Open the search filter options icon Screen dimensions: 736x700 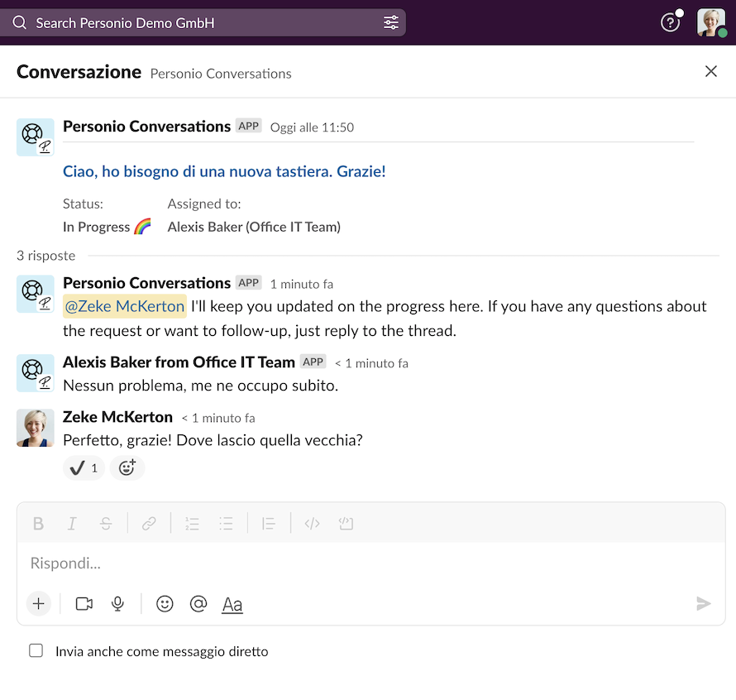pyautogui.click(x=390, y=22)
